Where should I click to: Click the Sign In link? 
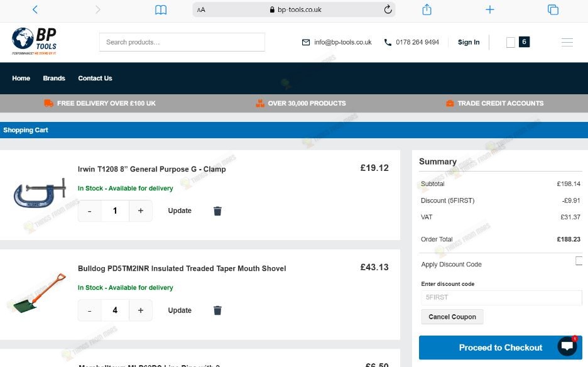[469, 42]
